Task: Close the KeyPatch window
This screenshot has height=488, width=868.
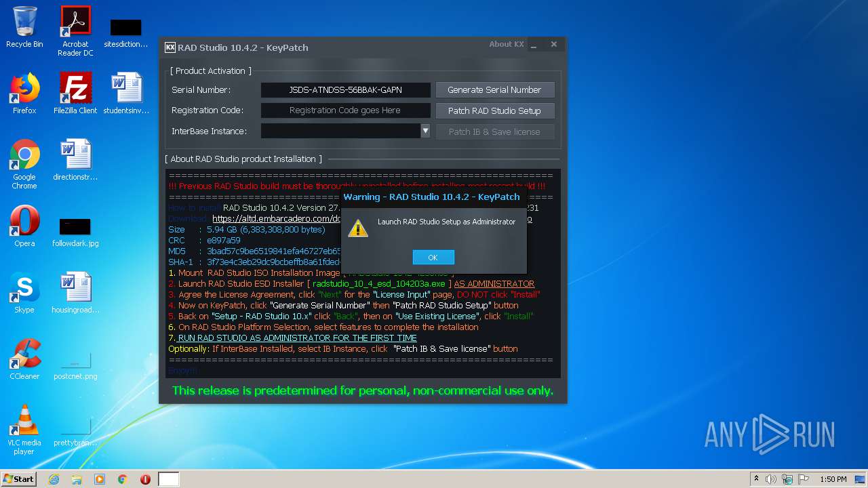Action: (554, 45)
